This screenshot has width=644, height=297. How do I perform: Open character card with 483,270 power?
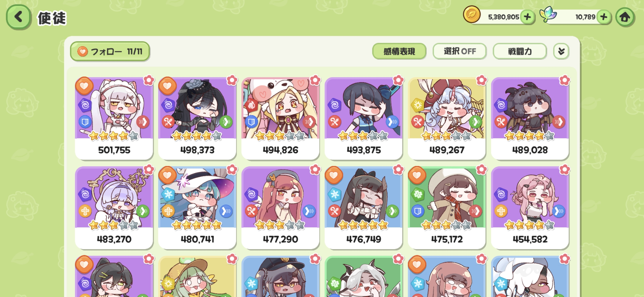tap(114, 208)
